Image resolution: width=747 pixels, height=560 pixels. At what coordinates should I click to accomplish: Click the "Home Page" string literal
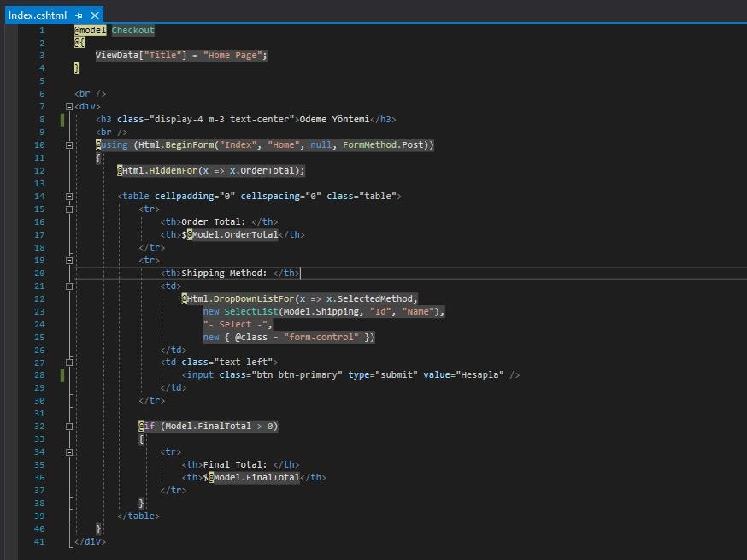pos(232,56)
